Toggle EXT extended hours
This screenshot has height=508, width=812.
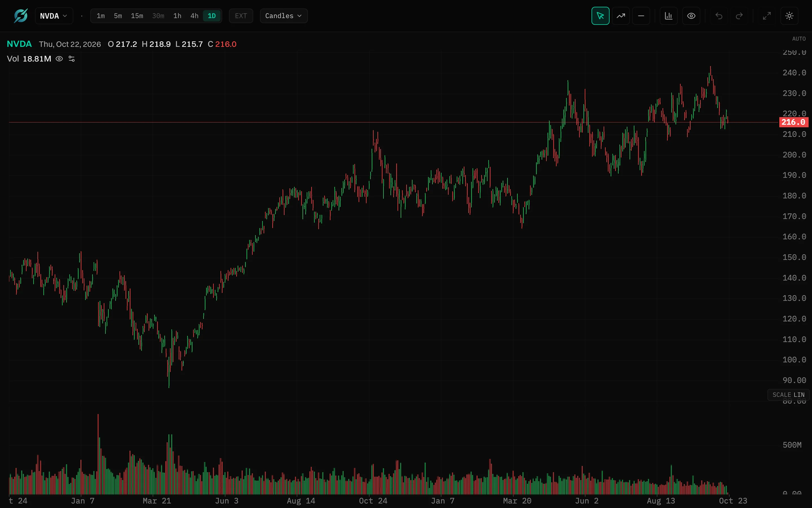pos(241,16)
